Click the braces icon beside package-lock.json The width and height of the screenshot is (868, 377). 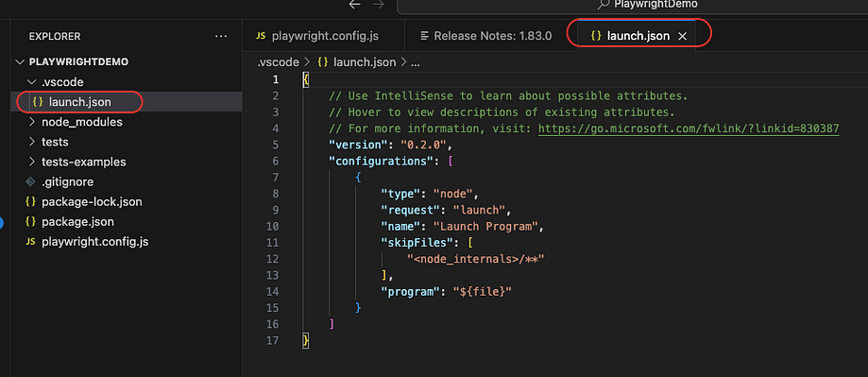[x=31, y=201]
